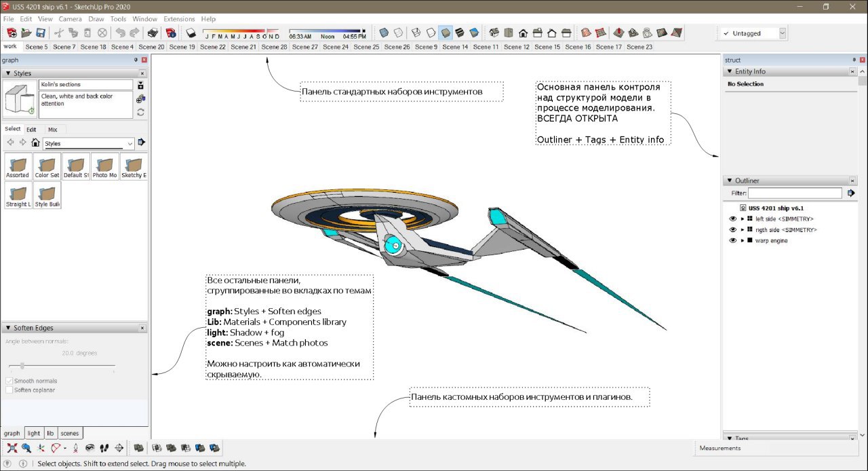Screen dimensions: 868x471
Task: Toggle the Shadows button before month slider
Action: click(x=191, y=33)
